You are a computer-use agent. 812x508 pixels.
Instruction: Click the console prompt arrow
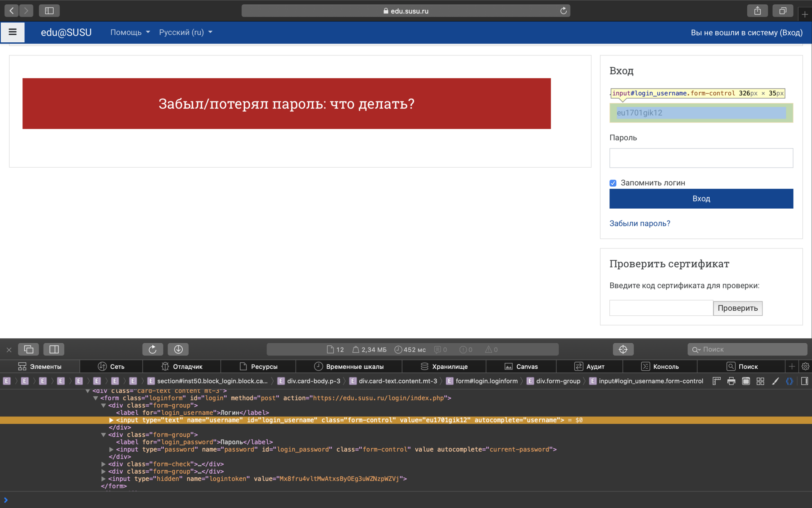6,500
